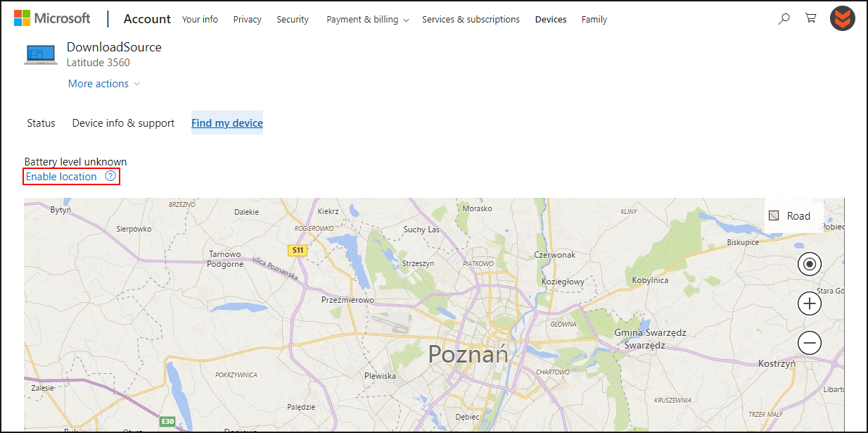Screen dimensions: 868x433
Task: Click the E30 road shield on map
Action: coord(167,421)
